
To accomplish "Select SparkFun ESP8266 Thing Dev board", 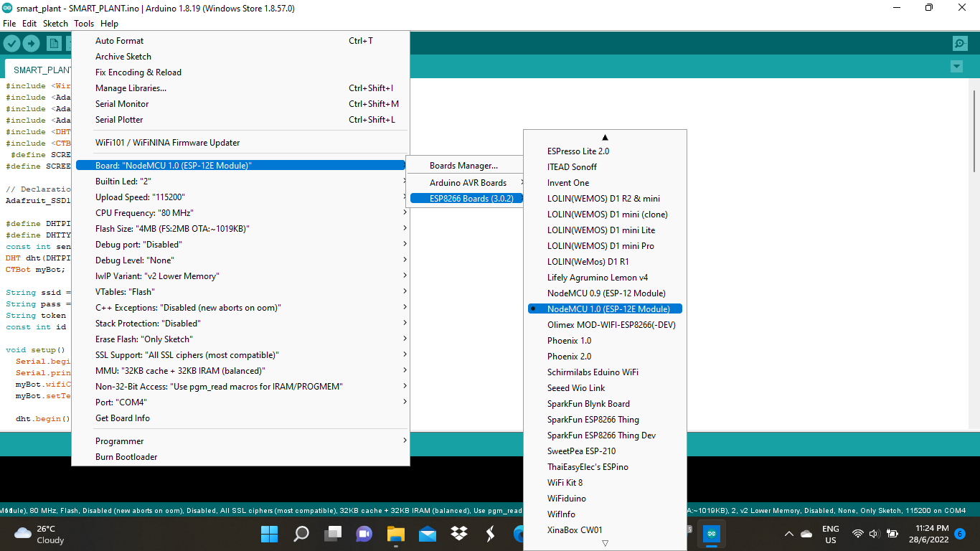I will point(605,435).
